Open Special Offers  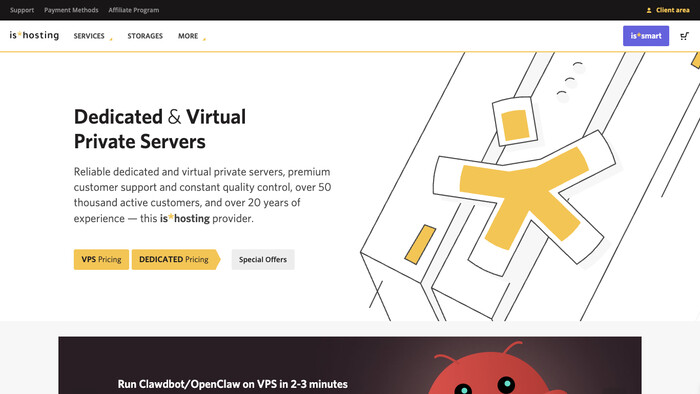click(263, 259)
